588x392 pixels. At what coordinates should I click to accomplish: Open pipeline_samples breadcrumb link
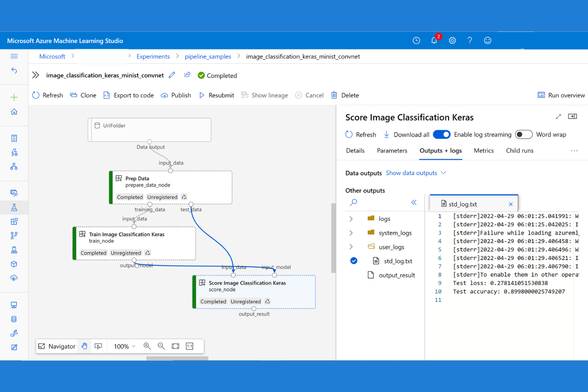[208, 56]
